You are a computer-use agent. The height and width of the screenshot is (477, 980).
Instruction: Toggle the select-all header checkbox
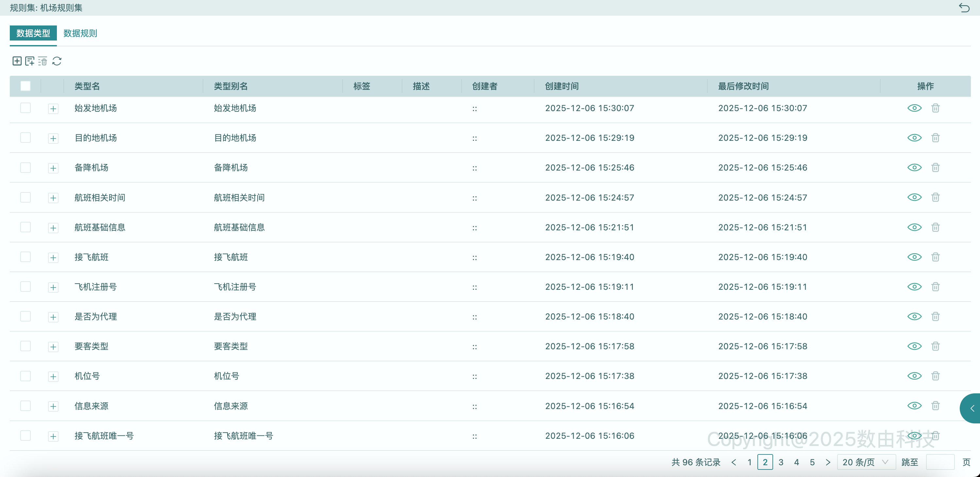25,86
